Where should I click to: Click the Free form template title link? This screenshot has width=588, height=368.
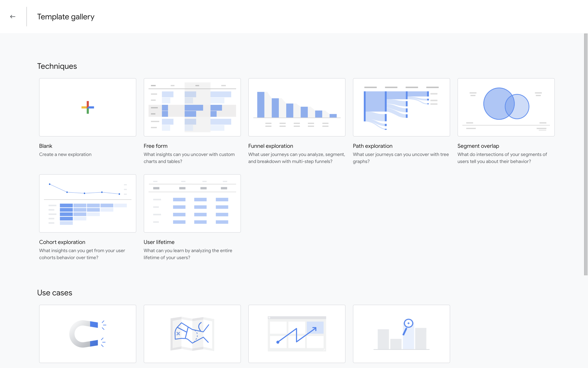click(x=155, y=146)
